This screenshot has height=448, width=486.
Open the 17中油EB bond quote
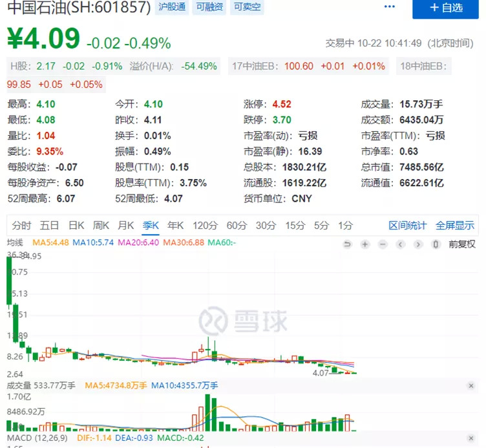point(308,66)
